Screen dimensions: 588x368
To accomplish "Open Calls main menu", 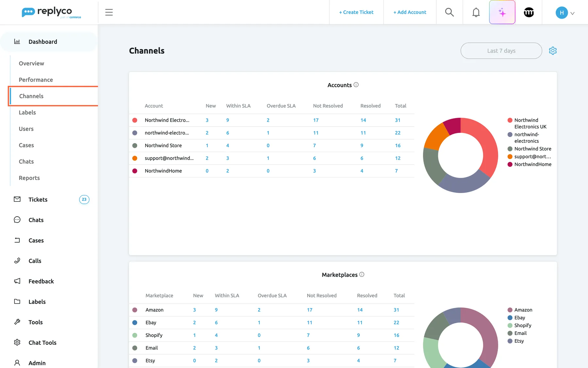I will click(x=35, y=261).
